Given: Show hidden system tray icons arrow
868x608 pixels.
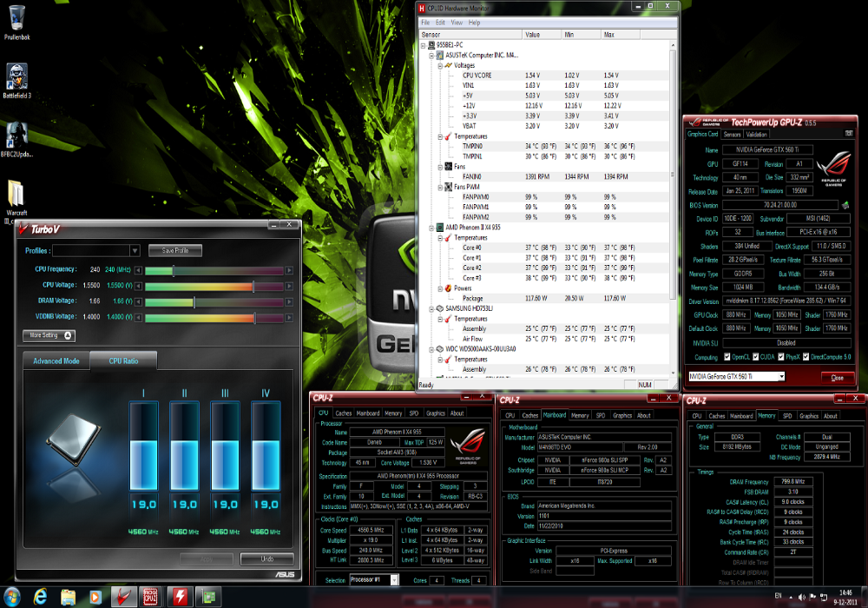Looking at the screenshot, I should click(x=791, y=597).
